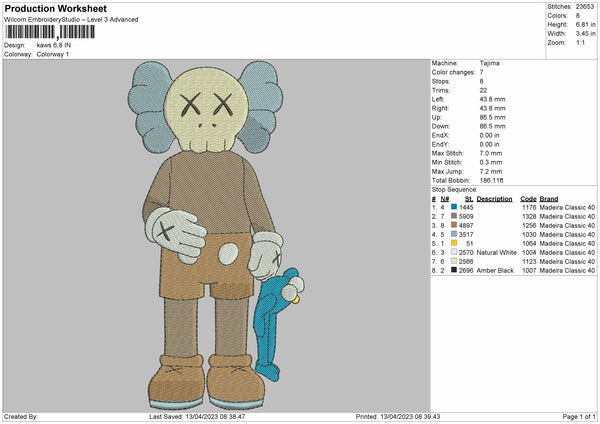Click thread code 1123
This screenshot has width=600, height=424.
coord(529,261)
